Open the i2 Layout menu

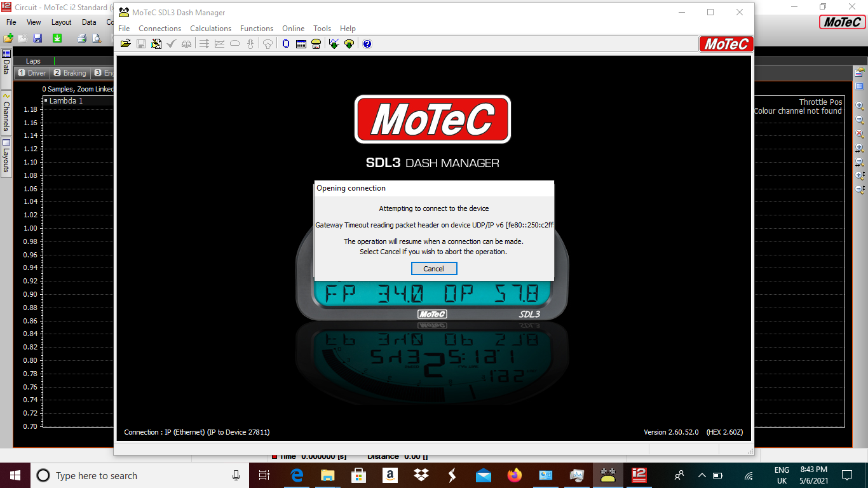point(62,22)
